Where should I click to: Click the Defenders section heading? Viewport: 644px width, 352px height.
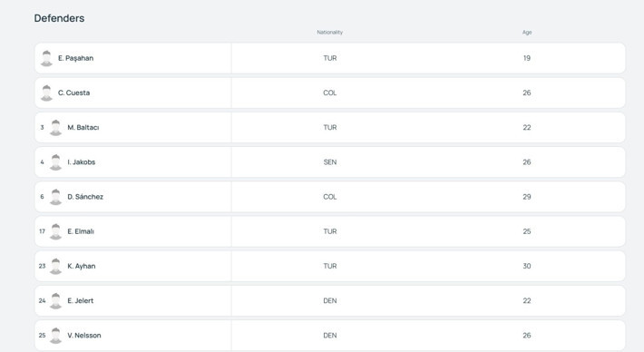tap(59, 18)
